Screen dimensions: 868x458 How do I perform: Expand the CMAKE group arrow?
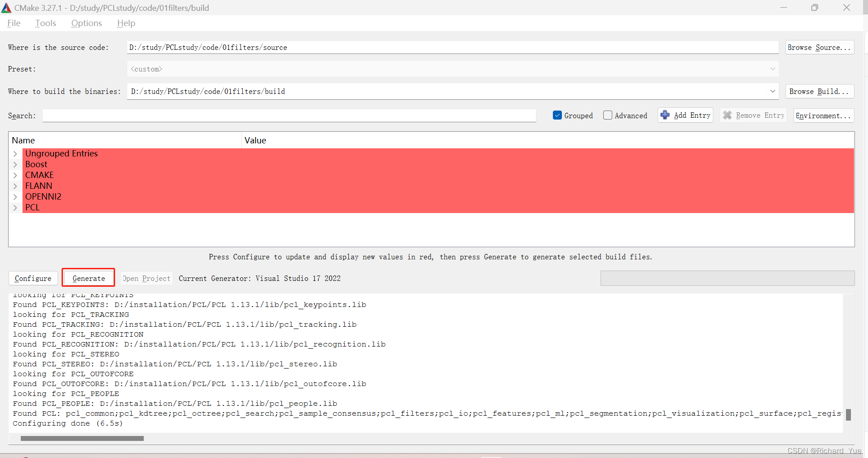pos(15,175)
